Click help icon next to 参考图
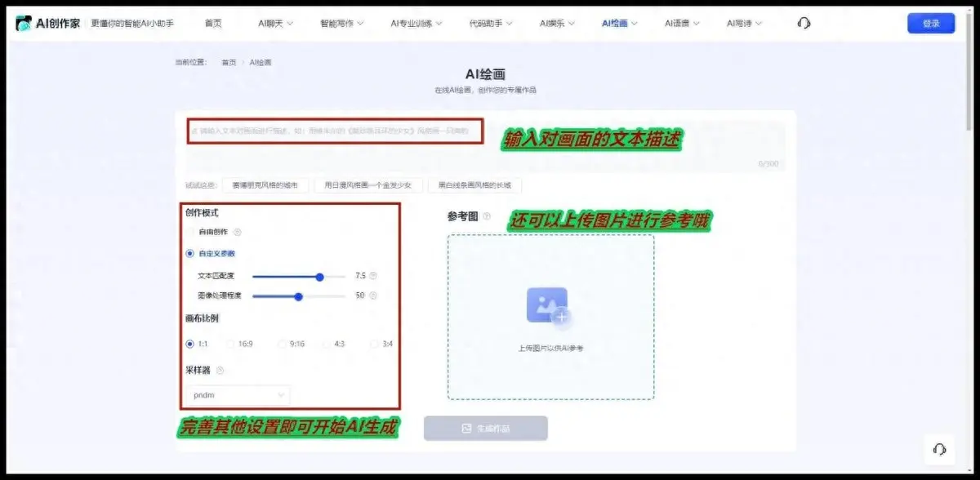Image resolution: width=980 pixels, height=480 pixels. [487, 216]
